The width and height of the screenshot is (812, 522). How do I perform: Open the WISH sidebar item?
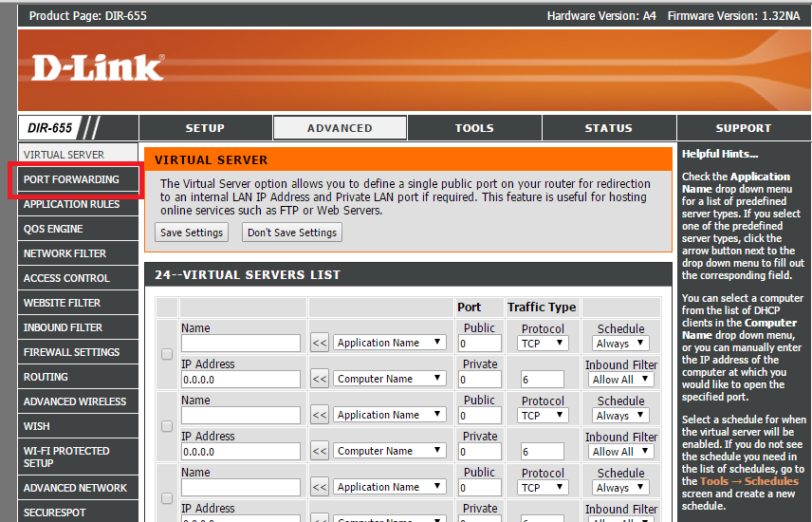pyautogui.click(x=78, y=426)
